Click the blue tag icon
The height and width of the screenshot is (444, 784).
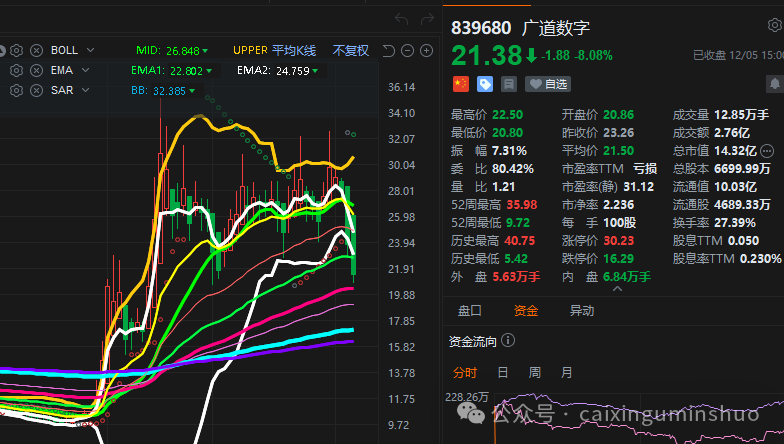[485, 84]
